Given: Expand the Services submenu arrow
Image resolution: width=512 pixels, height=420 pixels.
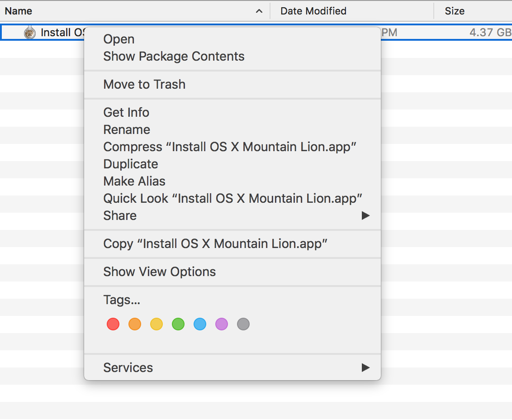Looking at the screenshot, I should [x=365, y=367].
